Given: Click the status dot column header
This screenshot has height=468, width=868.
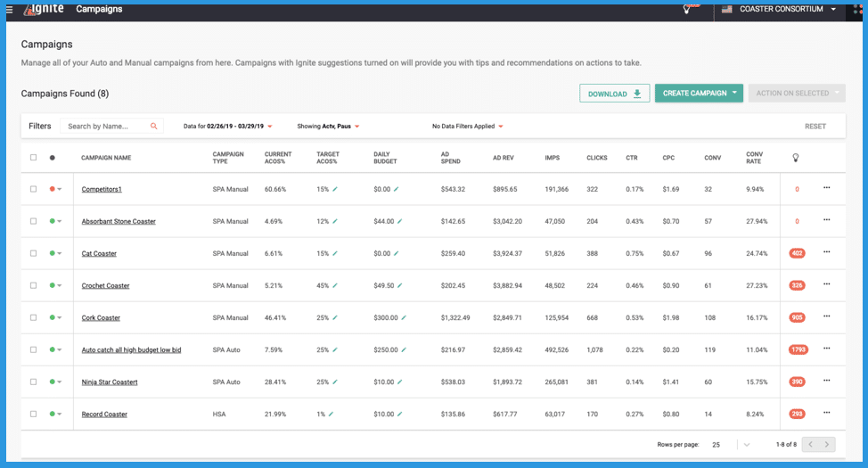Looking at the screenshot, I should click(52, 158).
